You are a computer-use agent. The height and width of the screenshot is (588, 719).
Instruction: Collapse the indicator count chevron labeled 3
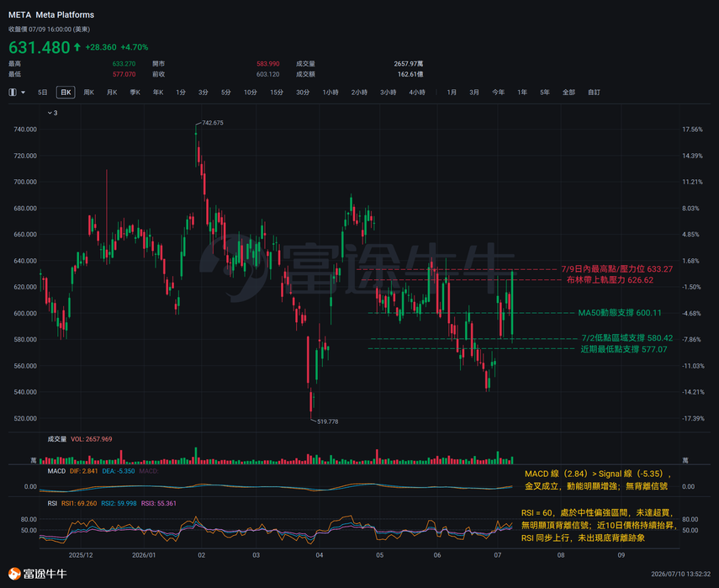tap(50, 113)
